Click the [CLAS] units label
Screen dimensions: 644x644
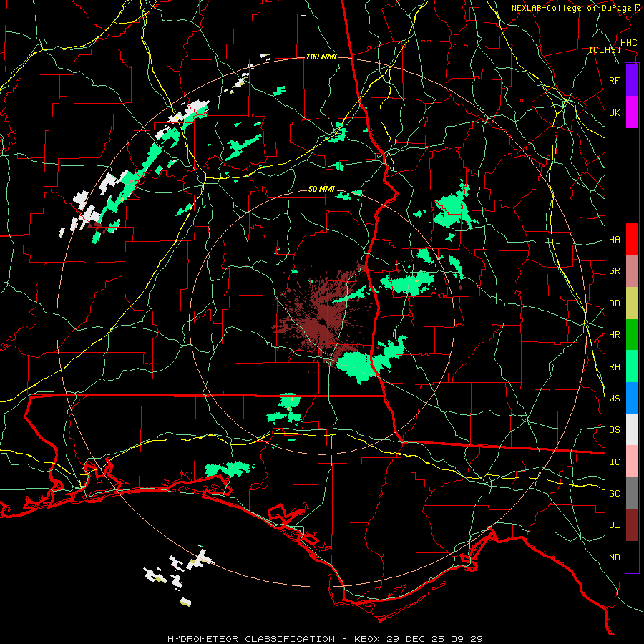click(x=605, y=49)
